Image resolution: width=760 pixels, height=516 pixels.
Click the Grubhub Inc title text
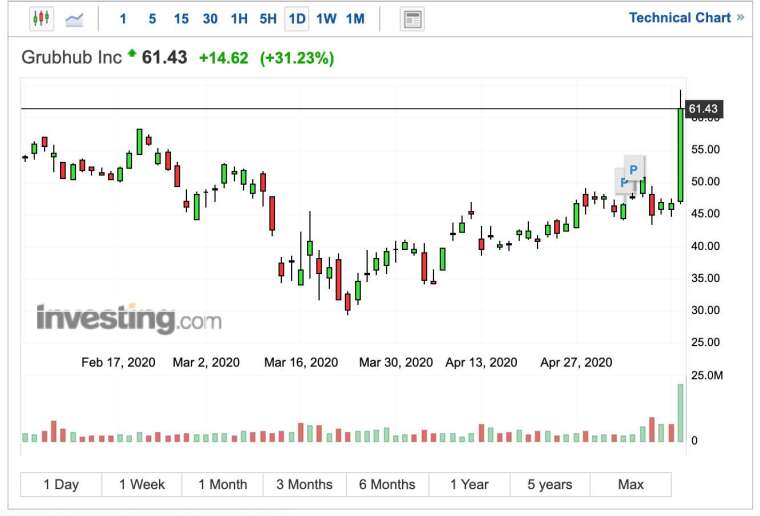(71, 57)
